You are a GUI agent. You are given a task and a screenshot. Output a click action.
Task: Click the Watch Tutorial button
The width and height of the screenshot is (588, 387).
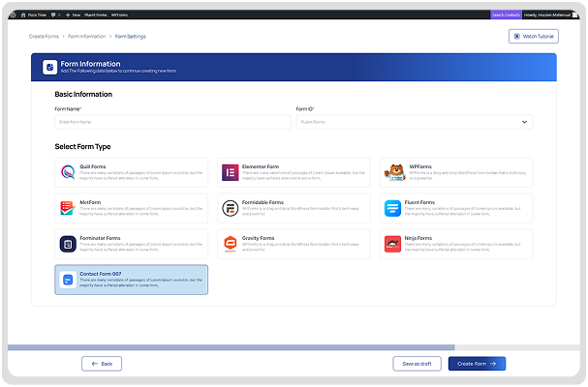pos(533,37)
